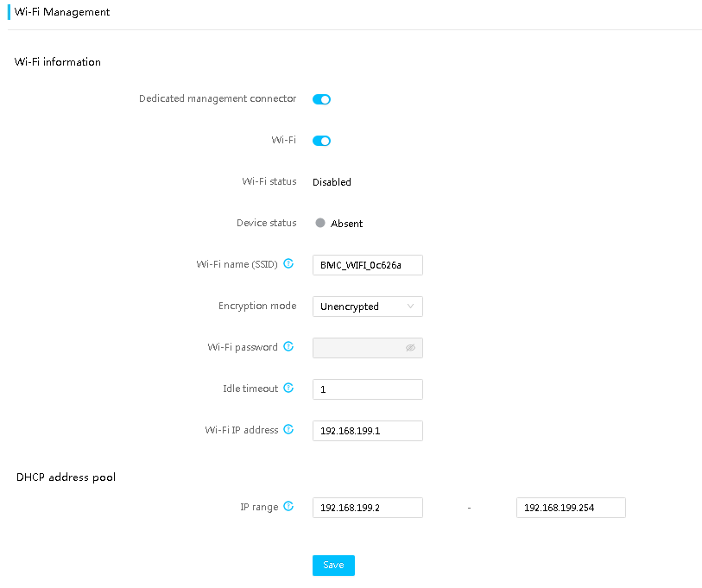
Task: Toggle the Dedicated management connector switch
Action: [x=321, y=99]
